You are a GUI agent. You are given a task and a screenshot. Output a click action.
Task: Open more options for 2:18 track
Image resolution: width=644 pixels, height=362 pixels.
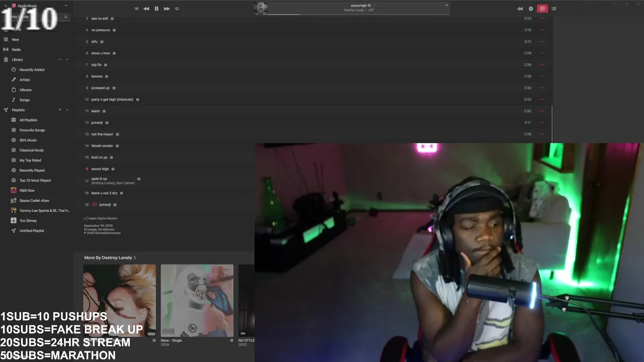542,30
